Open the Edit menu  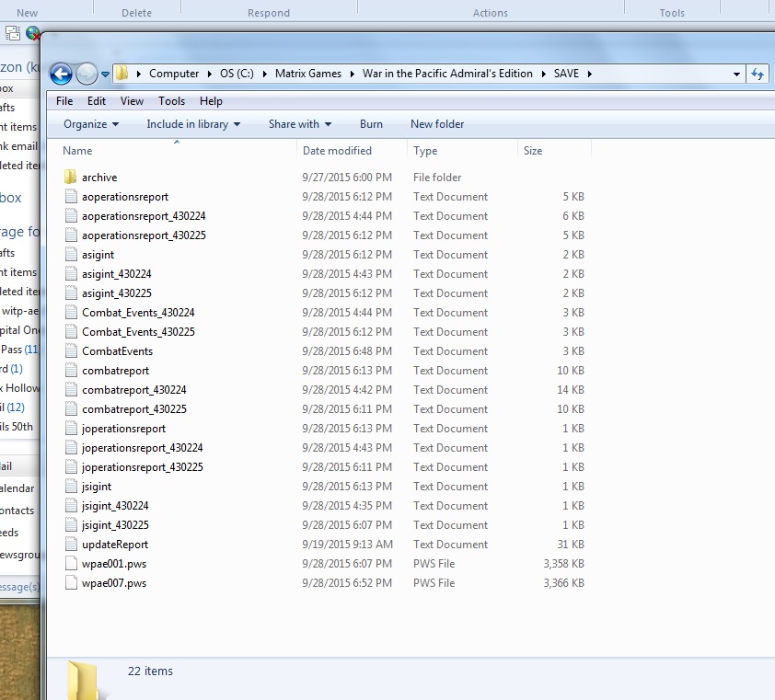97,101
